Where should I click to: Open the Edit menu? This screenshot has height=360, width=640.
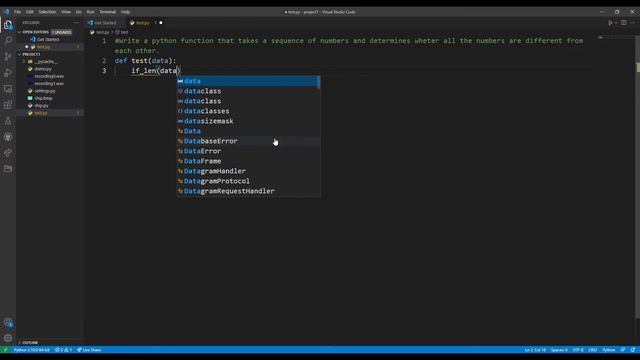point(30,12)
